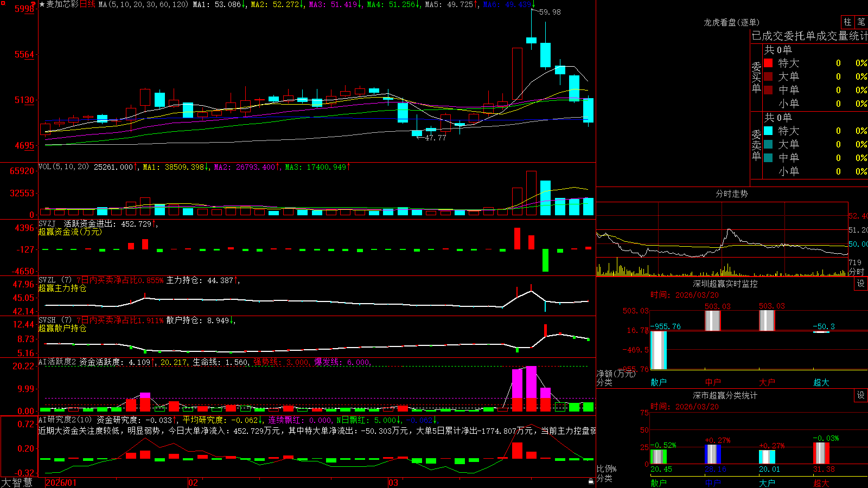Click the 03 month marker on timeline

coord(393,483)
